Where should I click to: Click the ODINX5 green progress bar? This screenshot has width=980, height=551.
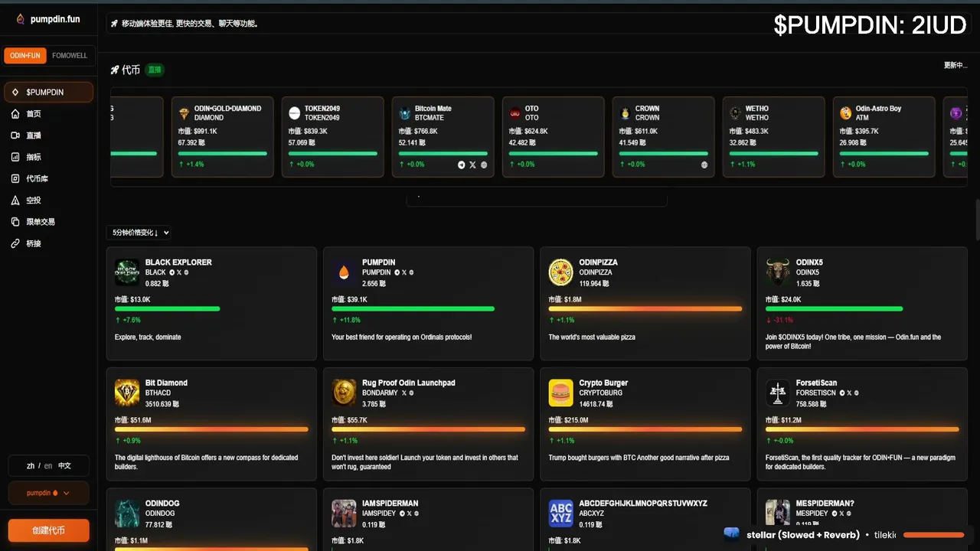pyautogui.click(x=834, y=309)
